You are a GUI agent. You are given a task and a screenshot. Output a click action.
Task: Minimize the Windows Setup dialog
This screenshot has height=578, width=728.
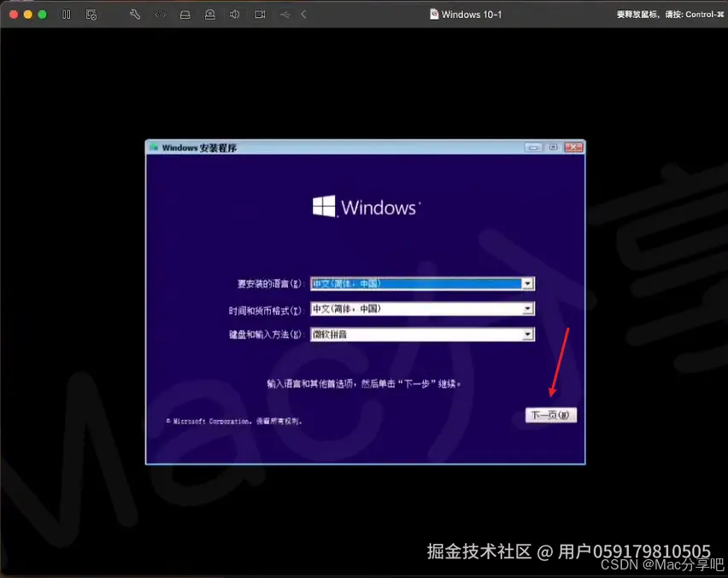(x=533, y=147)
